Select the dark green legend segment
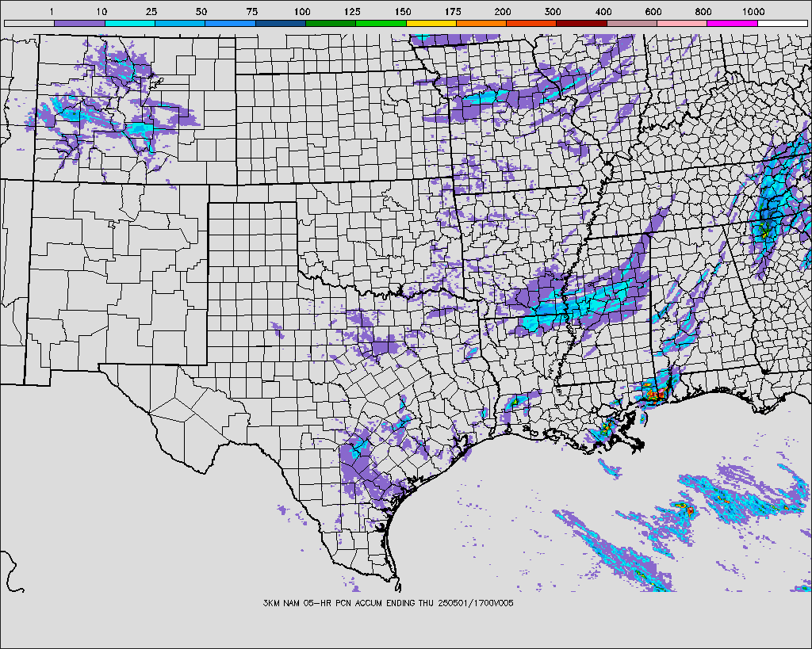 pos(331,24)
